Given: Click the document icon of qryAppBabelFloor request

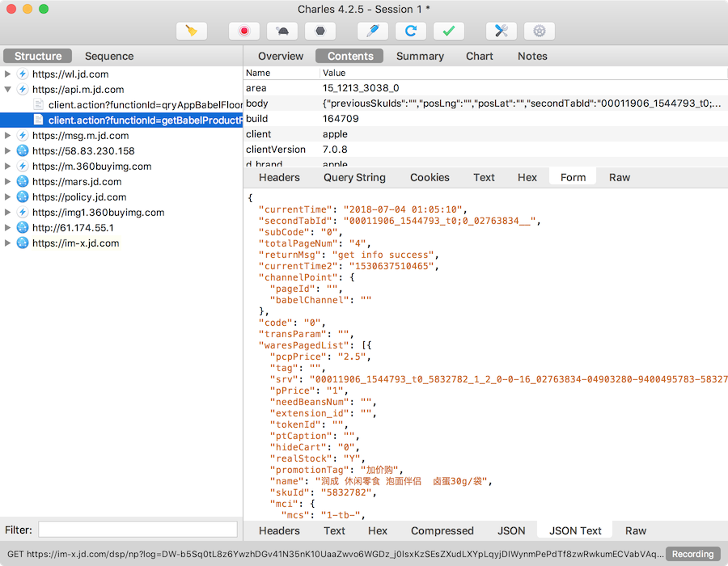Looking at the screenshot, I should point(39,104).
